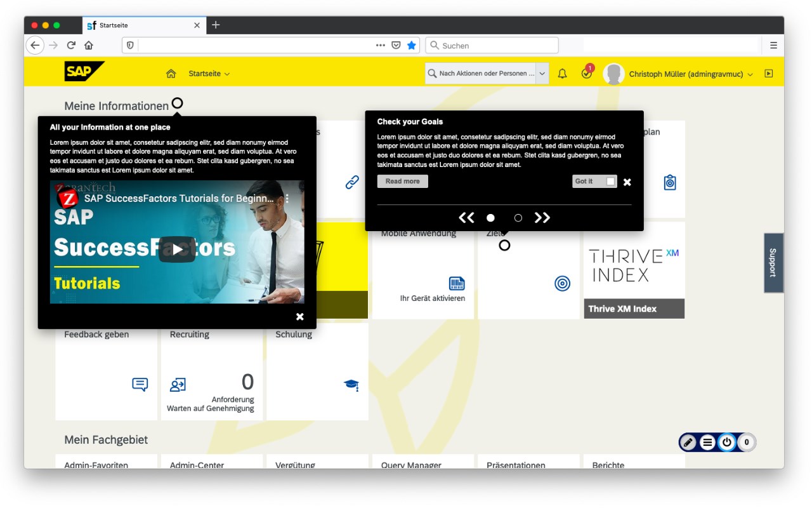Click the shield tracking protection icon
The image size is (812, 508).
point(130,45)
